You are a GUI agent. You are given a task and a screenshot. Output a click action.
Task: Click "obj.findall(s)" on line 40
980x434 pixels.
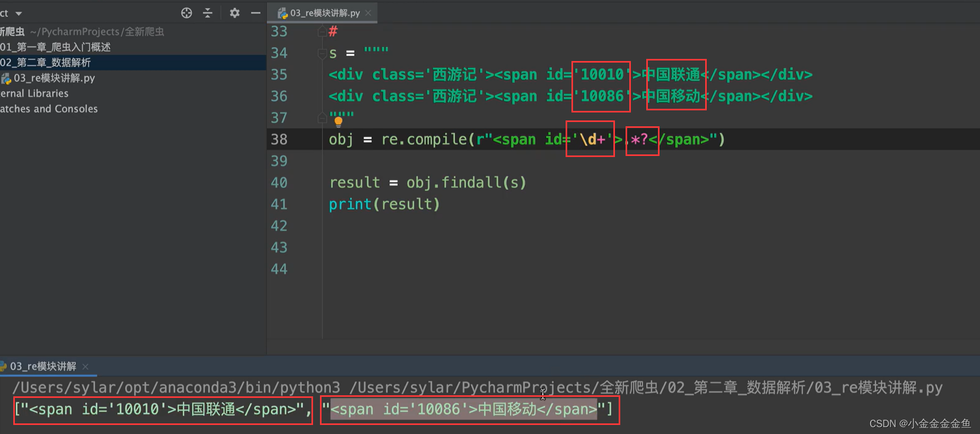point(466,183)
